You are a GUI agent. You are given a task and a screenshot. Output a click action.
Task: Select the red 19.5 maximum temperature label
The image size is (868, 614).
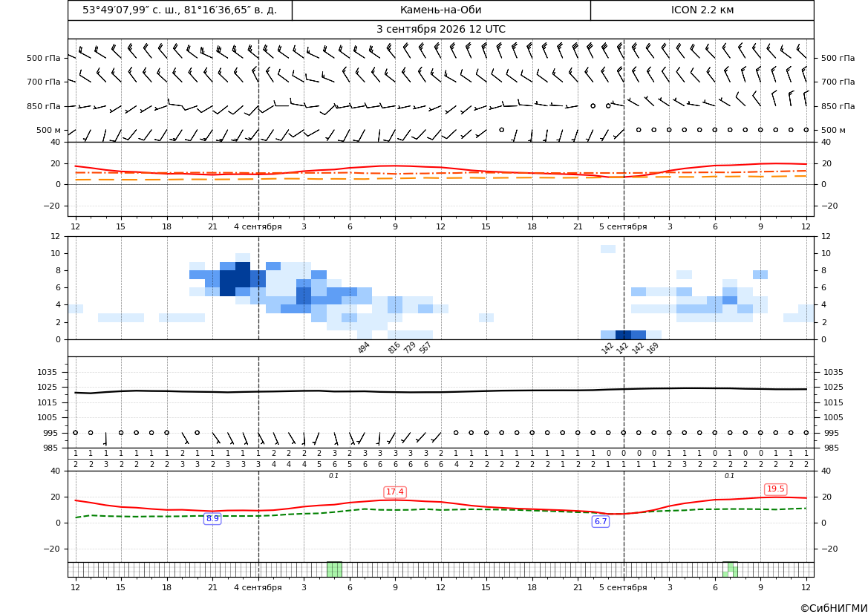(775, 489)
